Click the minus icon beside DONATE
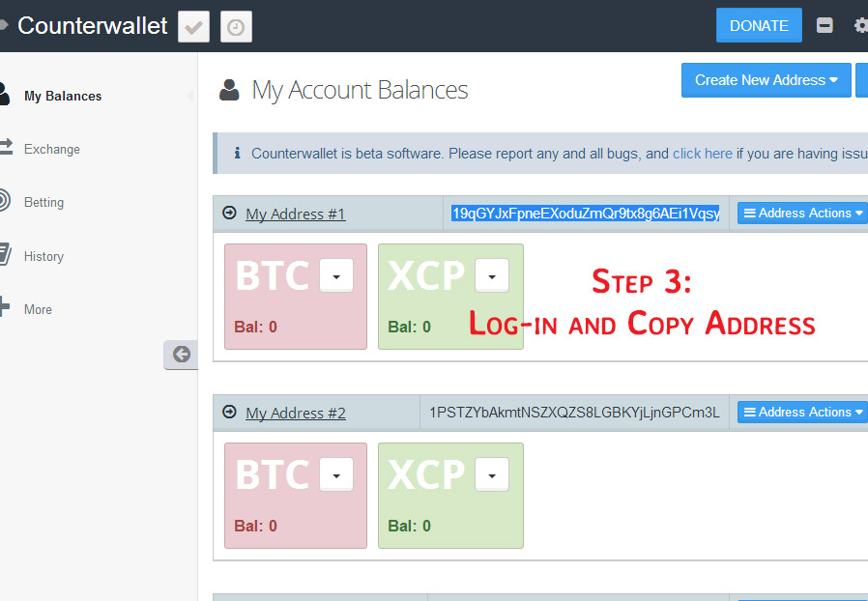Screen dimensions: 868x601 click(x=825, y=25)
